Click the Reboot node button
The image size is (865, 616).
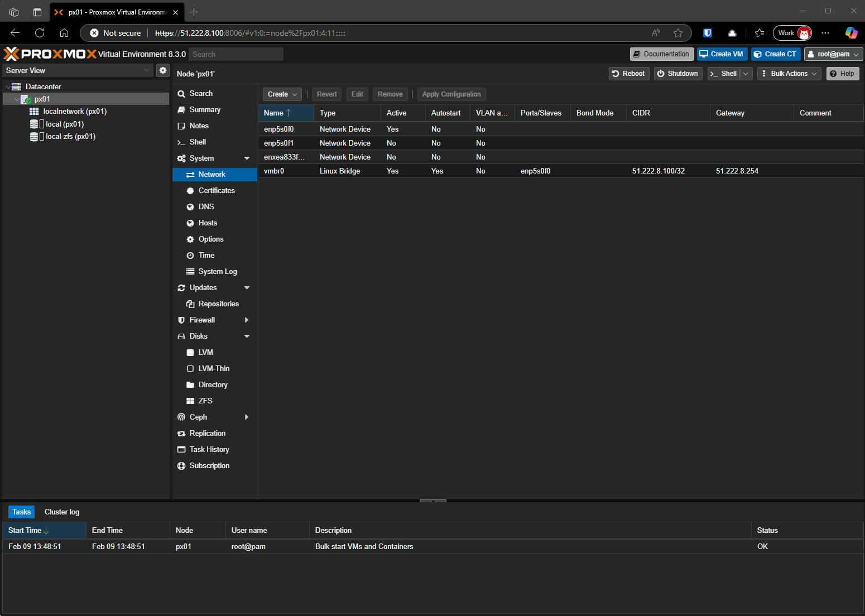click(628, 74)
